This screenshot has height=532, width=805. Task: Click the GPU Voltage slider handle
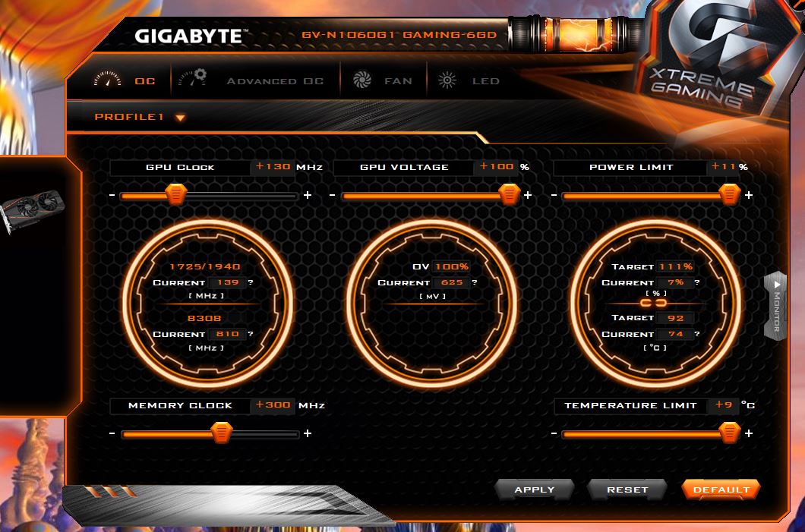point(510,195)
